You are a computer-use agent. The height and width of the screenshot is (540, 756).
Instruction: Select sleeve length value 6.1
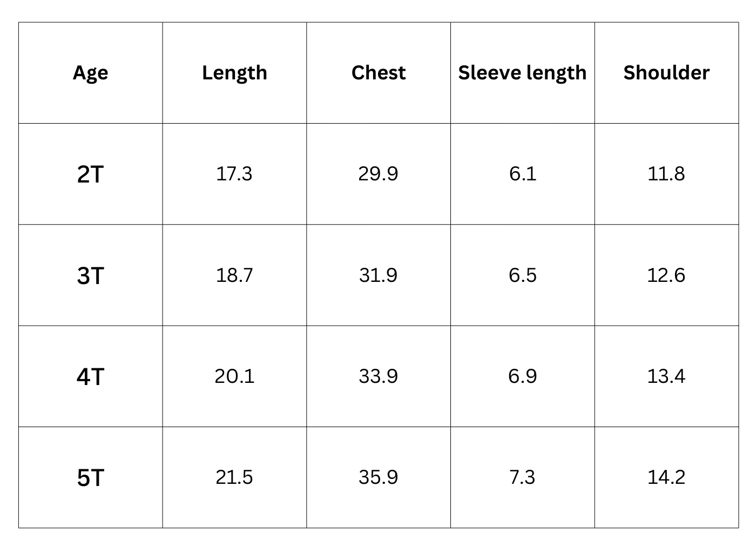522,174
